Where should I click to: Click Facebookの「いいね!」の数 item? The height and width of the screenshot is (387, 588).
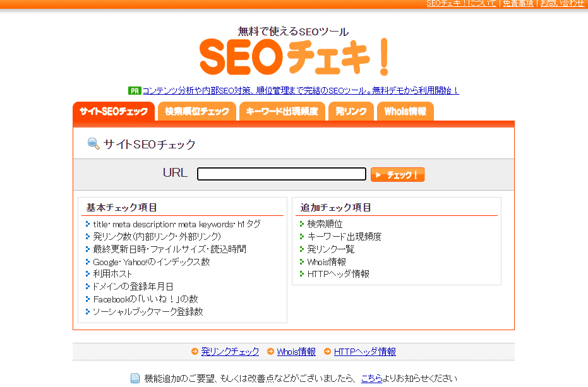pyautogui.click(x=145, y=299)
